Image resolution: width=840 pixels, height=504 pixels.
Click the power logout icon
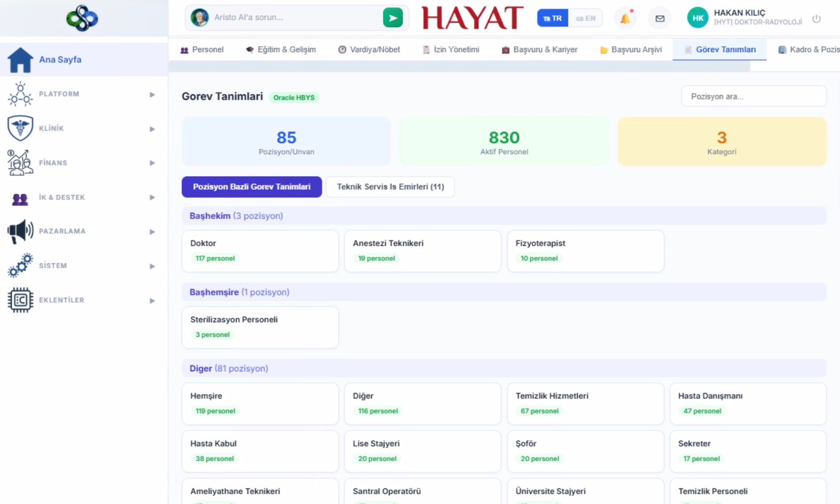[x=816, y=18]
